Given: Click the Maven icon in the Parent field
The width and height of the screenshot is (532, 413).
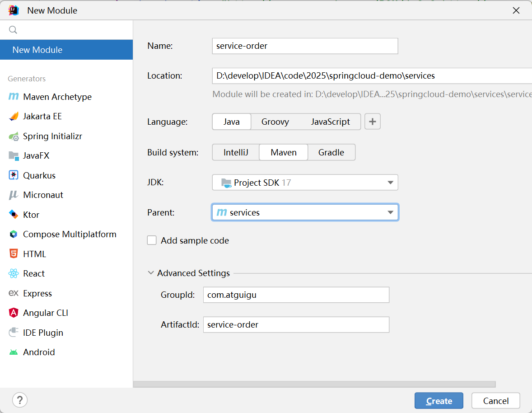Looking at the screenshot, I should point(222,212).
